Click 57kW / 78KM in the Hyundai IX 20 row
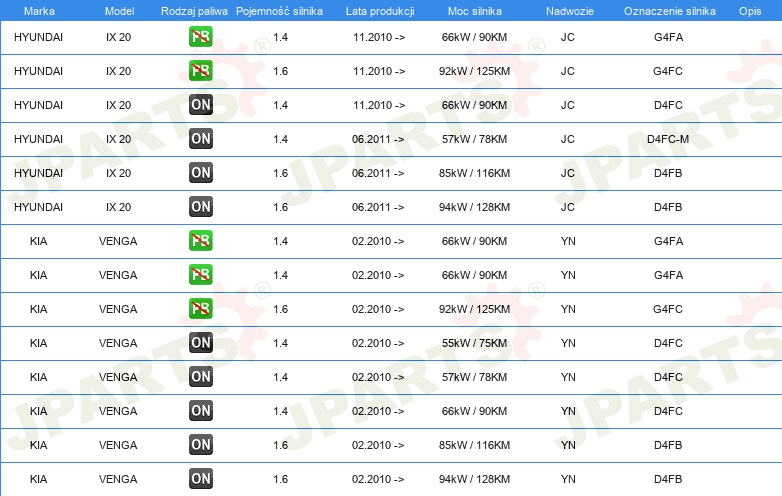This screenshot has height=496, width=782. tap(474, 139)
